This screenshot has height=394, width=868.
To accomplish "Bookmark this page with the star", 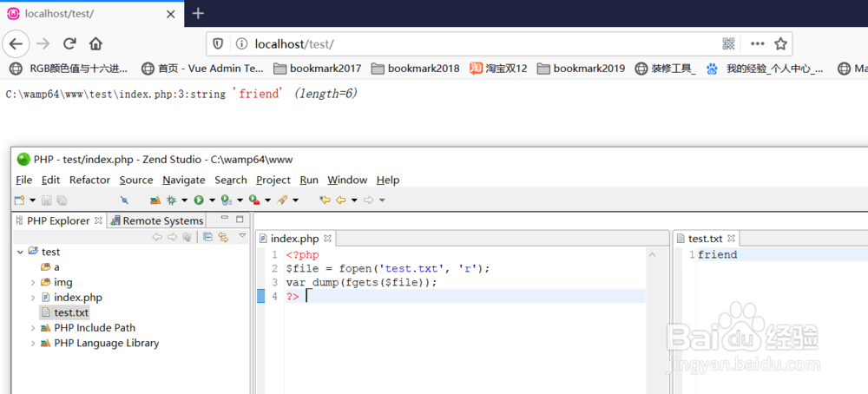I will (x=780, y=43).
